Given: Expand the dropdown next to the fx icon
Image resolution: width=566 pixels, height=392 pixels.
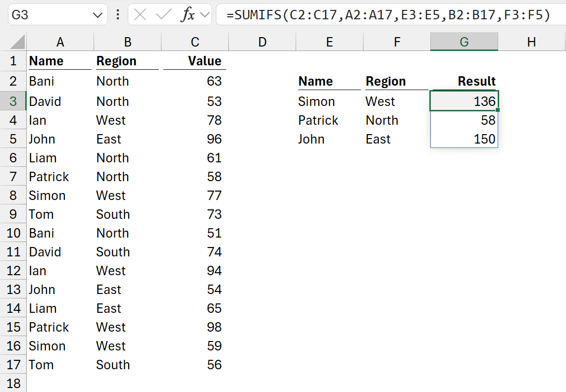Looking at the screenshot, I should [x=205, y=15].
